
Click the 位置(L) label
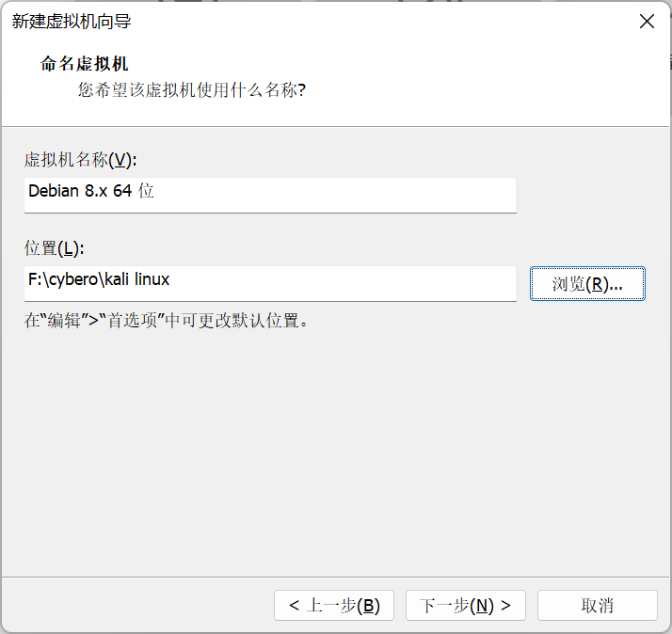point(55,248)
